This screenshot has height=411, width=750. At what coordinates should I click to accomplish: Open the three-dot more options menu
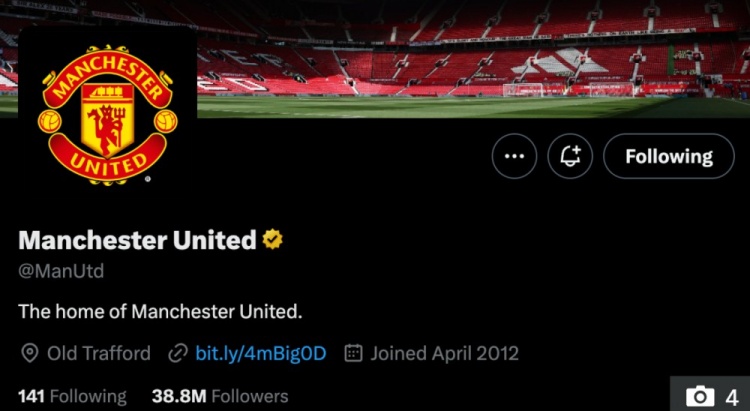tap(514, 156)
